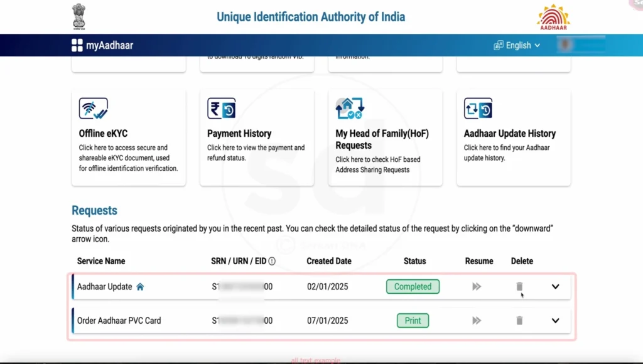The width and height of the screenshot is (643, 364).
Task: Click the Print status button
Action: click(413, 321)
